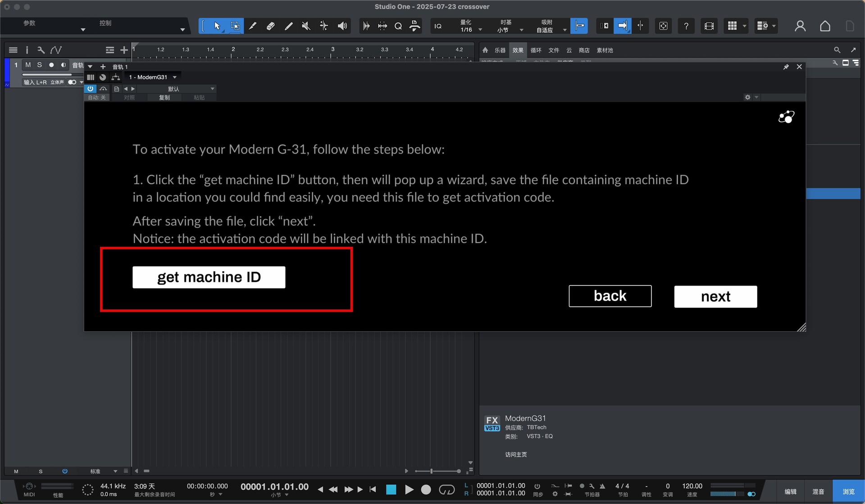Click the record button in transport
Screen dimensions: 865x504
tap(426, 490)
